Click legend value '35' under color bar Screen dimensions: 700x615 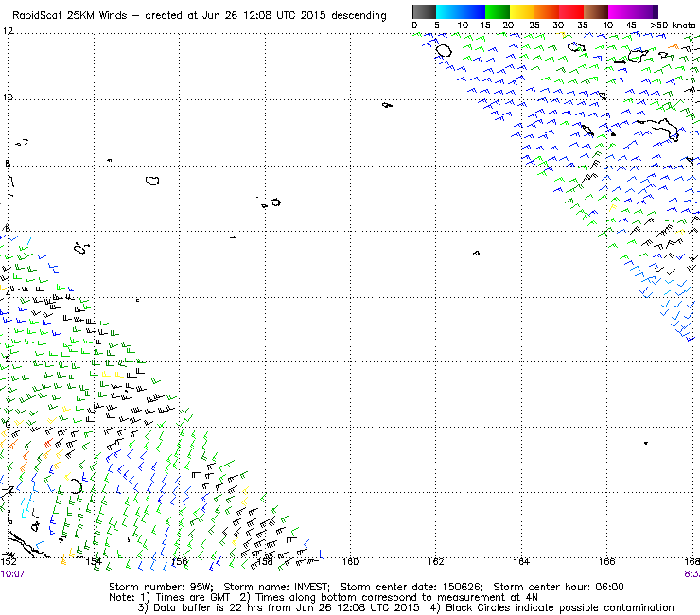583,26
